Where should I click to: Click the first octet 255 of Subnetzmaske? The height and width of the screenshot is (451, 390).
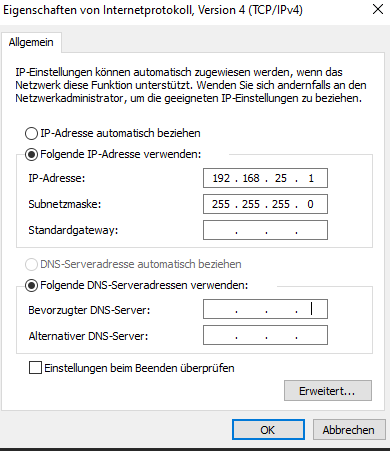(x=221, y=204)
